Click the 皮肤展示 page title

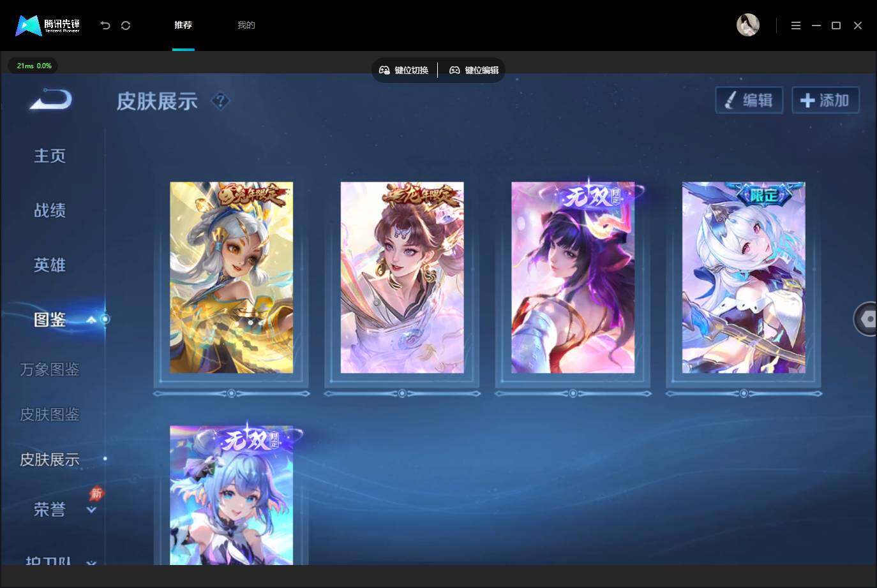pos(157,101)
